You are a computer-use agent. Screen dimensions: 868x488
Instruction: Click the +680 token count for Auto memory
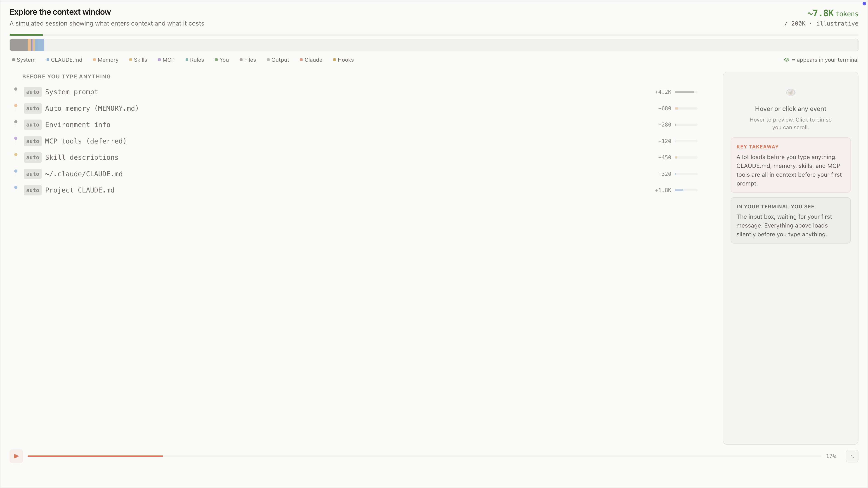pyautogui.click(x=665, y=108)
